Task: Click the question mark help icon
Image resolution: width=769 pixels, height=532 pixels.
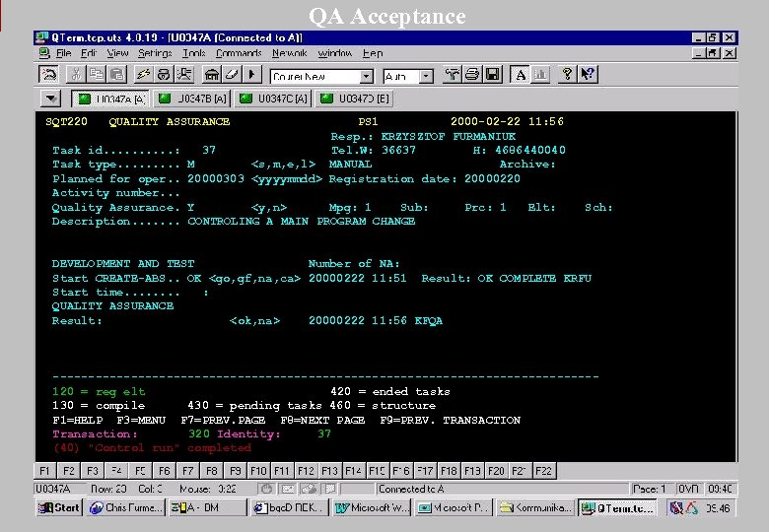Action: pyautogui.click(x=567, y=75)
